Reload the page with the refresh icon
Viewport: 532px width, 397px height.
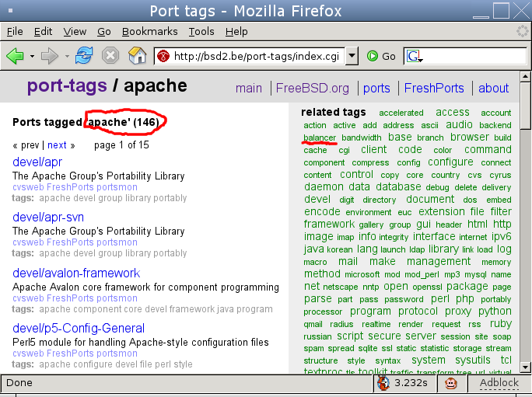point(84,56)
